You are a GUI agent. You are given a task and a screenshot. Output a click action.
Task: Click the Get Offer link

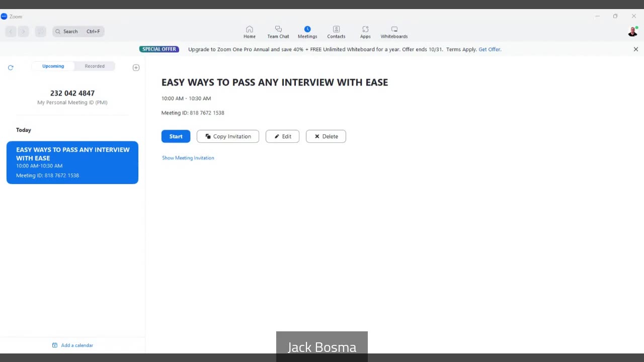click(490, 49)
